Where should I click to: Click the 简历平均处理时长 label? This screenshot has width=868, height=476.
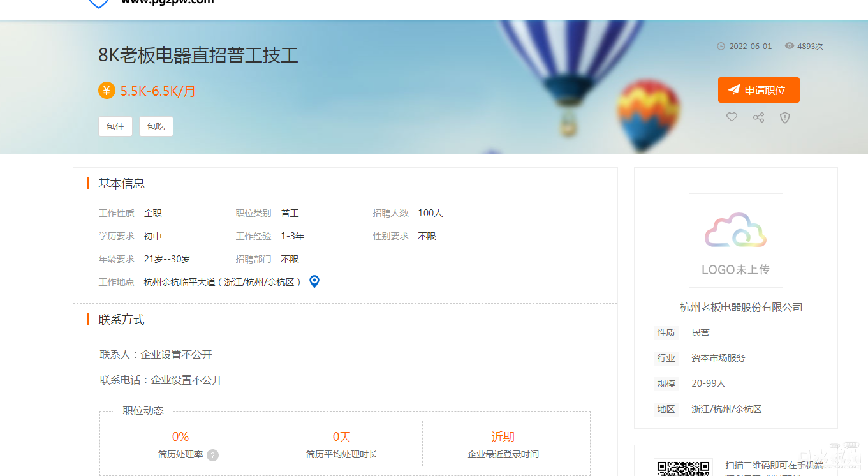tap(342, 455)
